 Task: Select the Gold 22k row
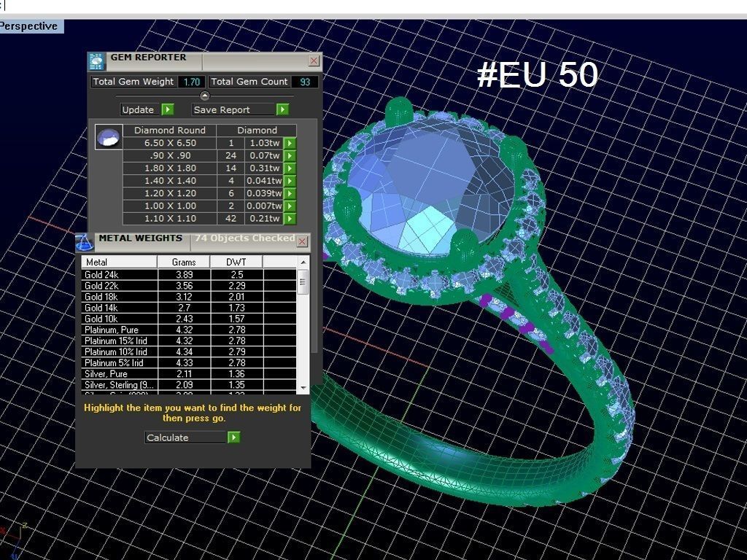tap(189, 286)
